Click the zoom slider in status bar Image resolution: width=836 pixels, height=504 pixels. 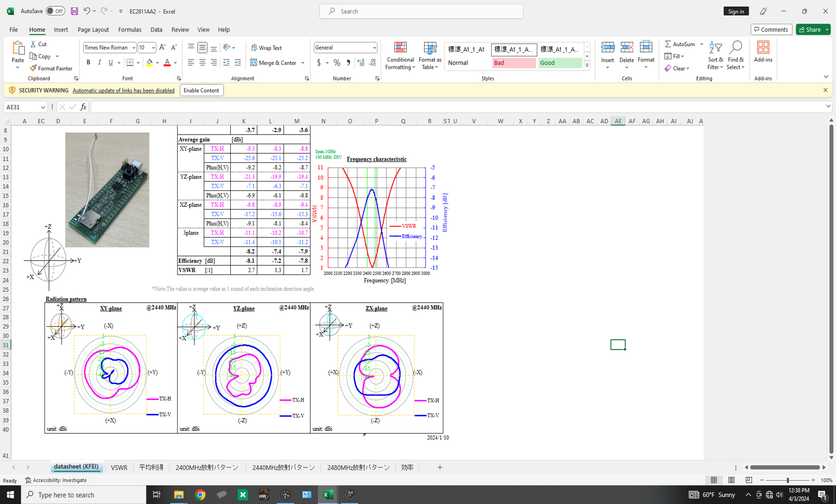pos(788,480)
